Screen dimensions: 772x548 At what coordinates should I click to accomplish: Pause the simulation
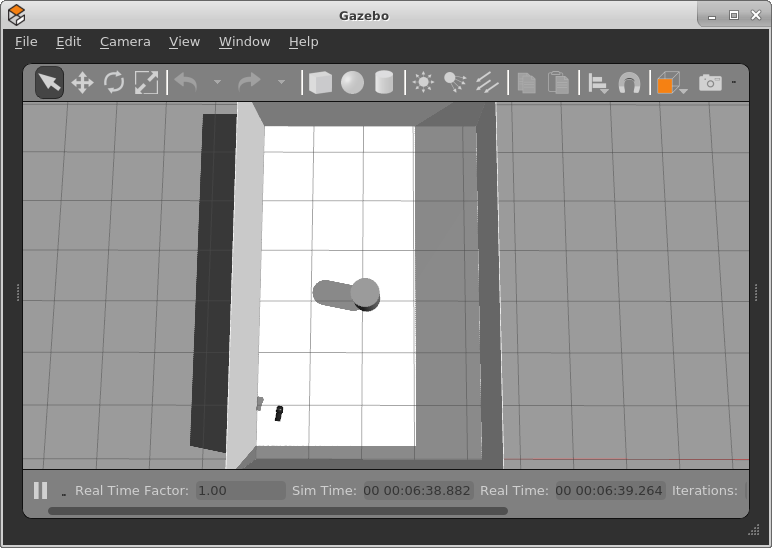pos(41,490)
